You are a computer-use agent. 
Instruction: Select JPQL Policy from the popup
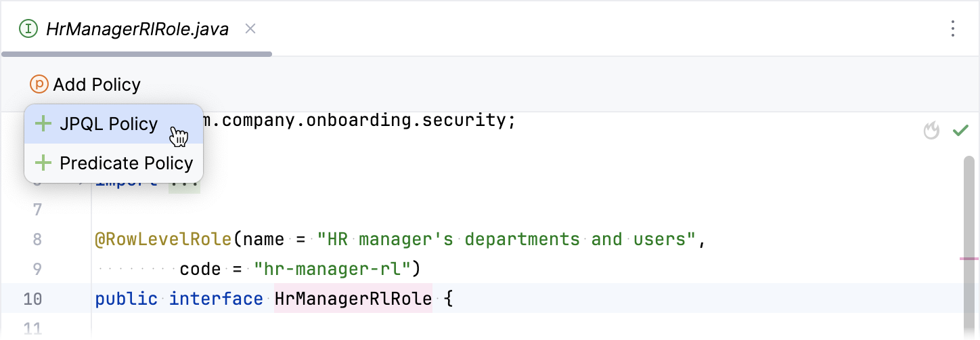(108, 124)
